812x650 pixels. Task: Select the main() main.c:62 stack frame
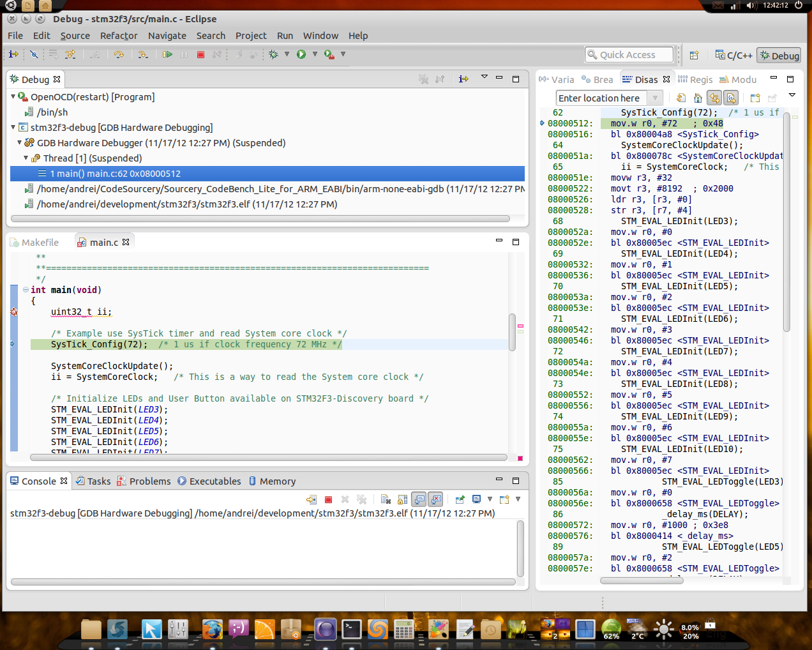(x=115, y=174)
